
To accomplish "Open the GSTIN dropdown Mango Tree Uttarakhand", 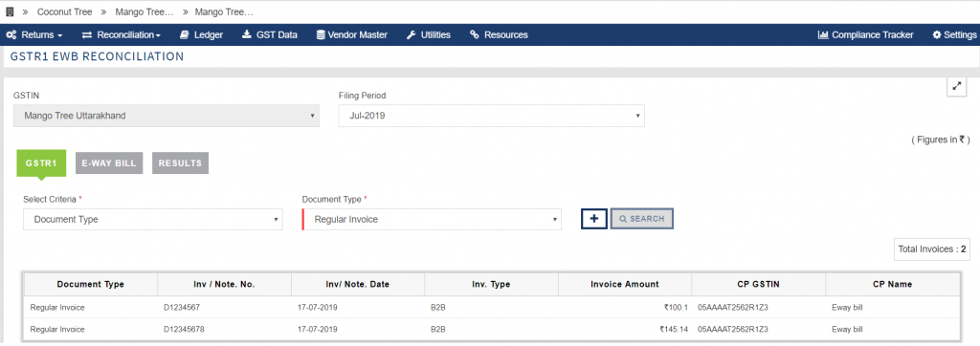I will (x=167, y=116).
